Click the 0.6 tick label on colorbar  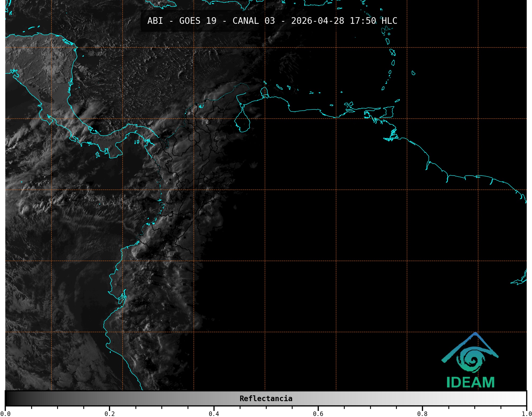[318, 414]
